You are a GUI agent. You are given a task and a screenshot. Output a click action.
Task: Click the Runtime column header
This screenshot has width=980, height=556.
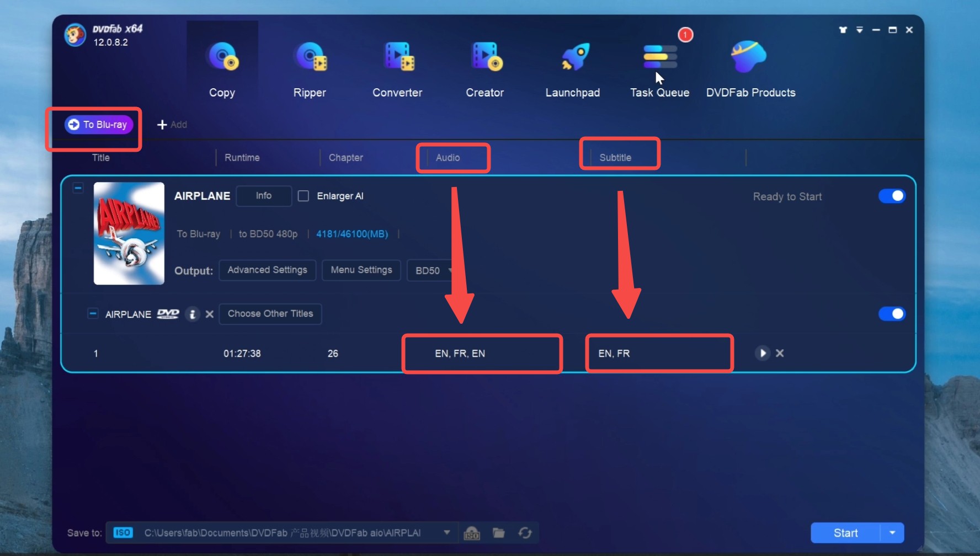point(242,158)
